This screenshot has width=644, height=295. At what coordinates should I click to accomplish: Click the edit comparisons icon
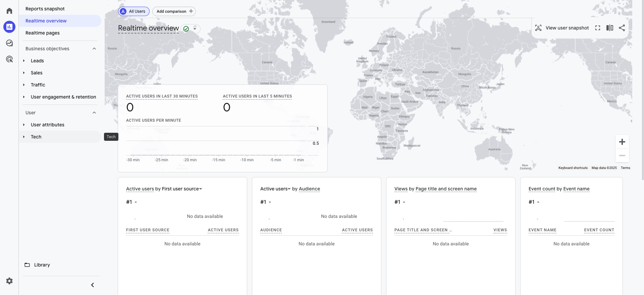[x=610, y=28]
